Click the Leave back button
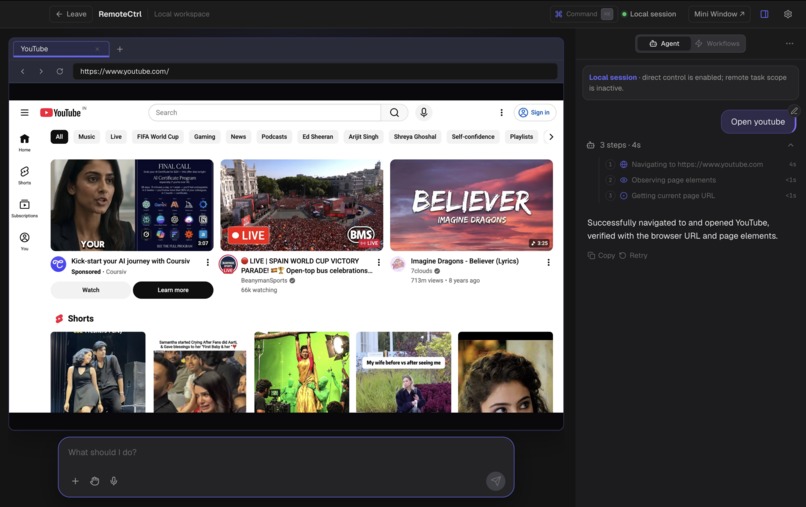 [x=71, y=14]
